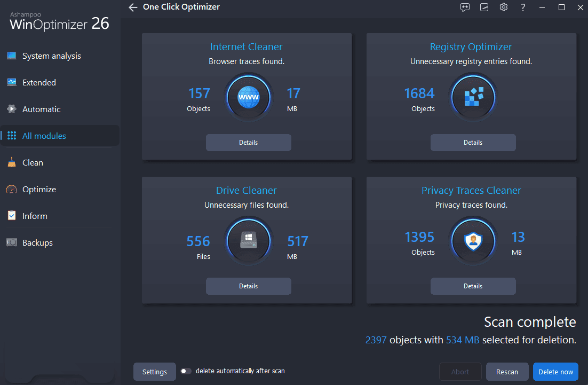Rescan the system for traces
The width and height of the screenshot is (588, 385).
pyautogui.click(x=507, y=371)
